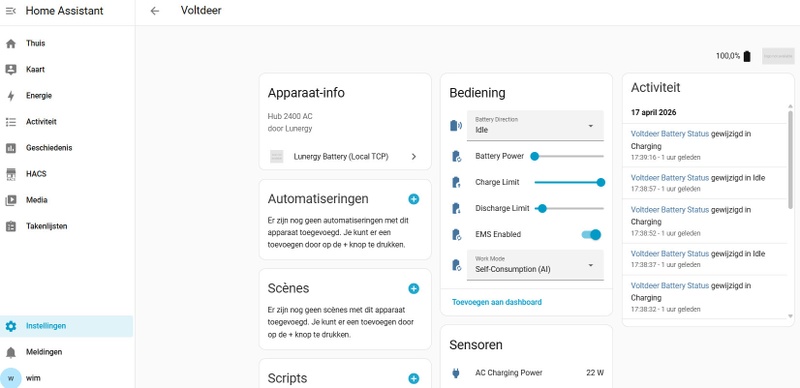Click the AC Charging Power plug icon
This screenshot has height=388, width=800.
tap(456, 373)
